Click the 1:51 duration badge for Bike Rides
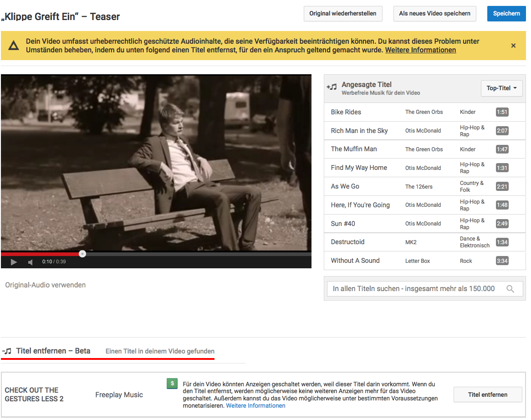Screen dimensions: 531x420 pyautogui.click(x=502, y=112)
